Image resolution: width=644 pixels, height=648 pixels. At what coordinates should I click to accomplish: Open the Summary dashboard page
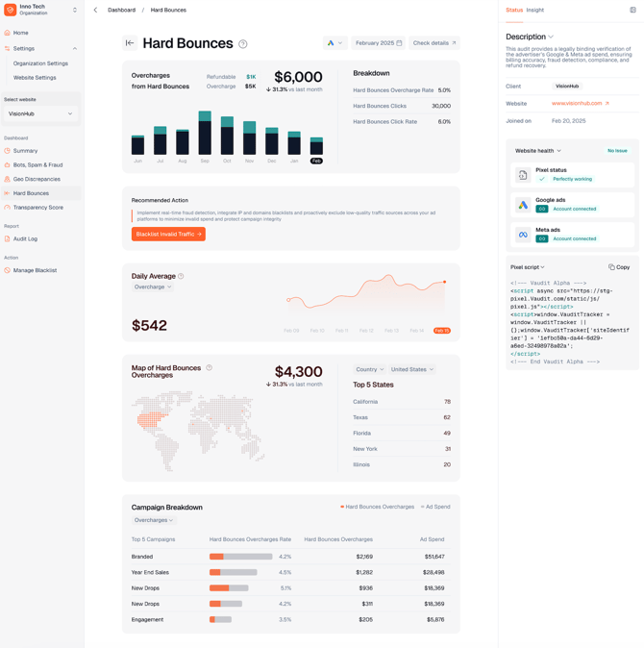coord(25,151)
